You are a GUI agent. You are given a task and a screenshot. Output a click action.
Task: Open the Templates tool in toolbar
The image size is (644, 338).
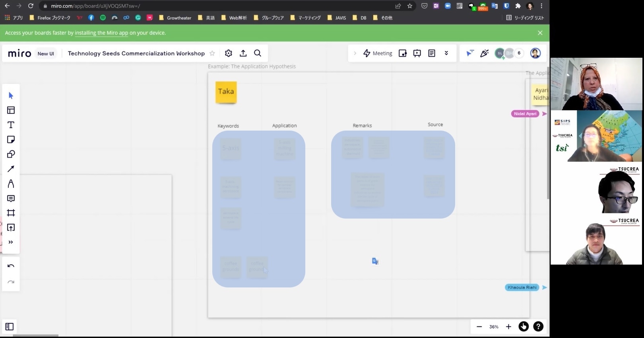11,110
